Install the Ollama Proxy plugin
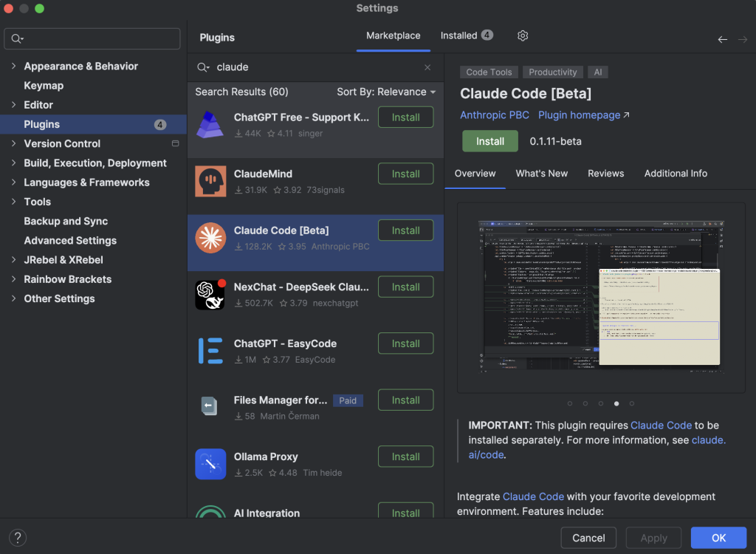This screenshot has height=554, width=756. coord(405,456)
